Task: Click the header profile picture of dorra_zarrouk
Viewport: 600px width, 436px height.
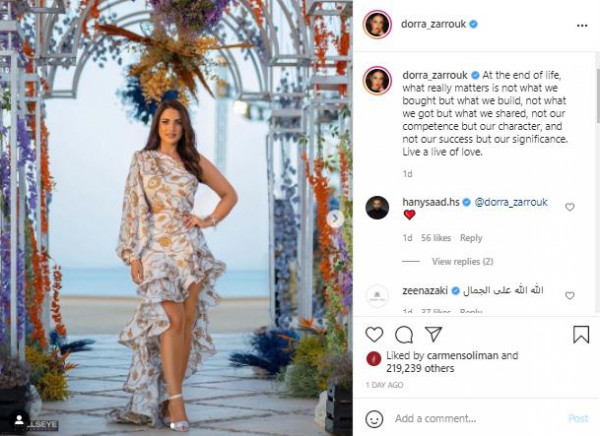Action: click(377, 25)
